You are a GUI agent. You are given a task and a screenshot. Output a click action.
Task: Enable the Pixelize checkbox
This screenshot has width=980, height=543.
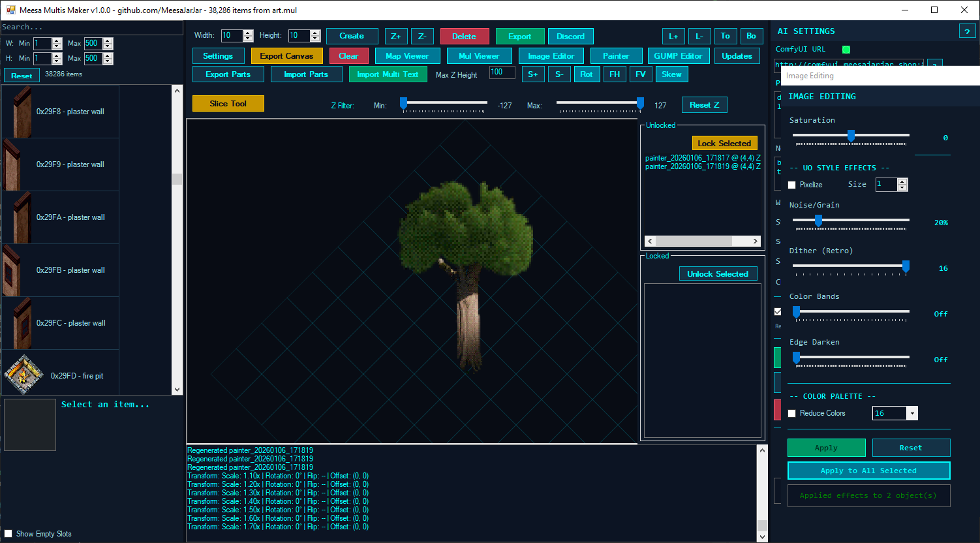click(792, 185)
